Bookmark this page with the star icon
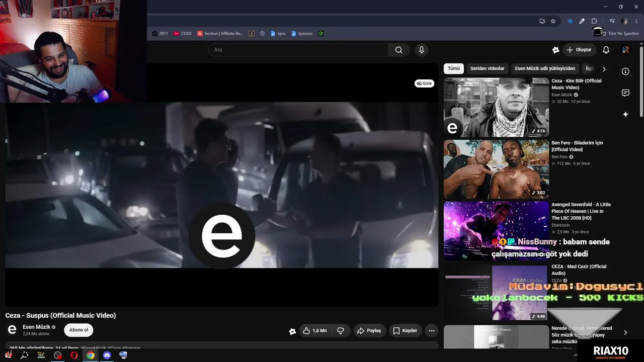Image resolution: width=644 pixels, height=362 pixels. click(x=553, y=21)
